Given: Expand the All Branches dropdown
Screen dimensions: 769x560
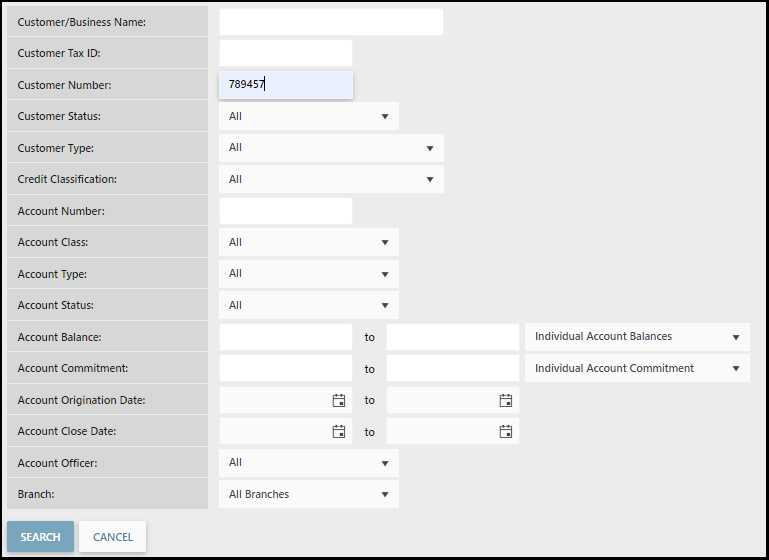Looking at the screenshot, I should 308,494.
